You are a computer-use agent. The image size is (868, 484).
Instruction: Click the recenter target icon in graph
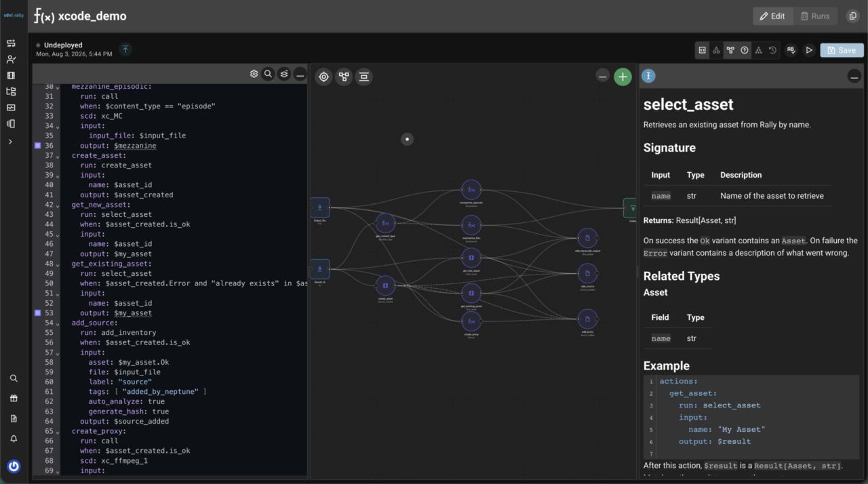(324, 77)
